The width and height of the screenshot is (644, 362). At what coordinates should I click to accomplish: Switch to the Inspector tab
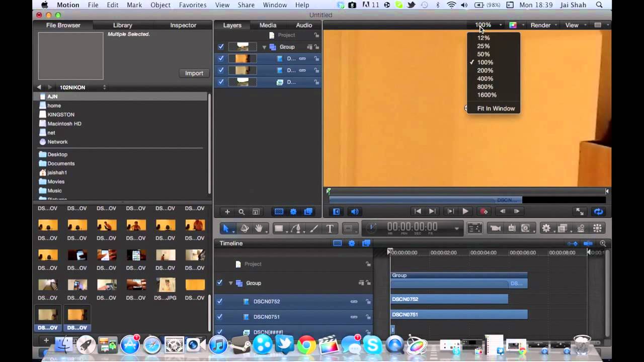[183, 25]
